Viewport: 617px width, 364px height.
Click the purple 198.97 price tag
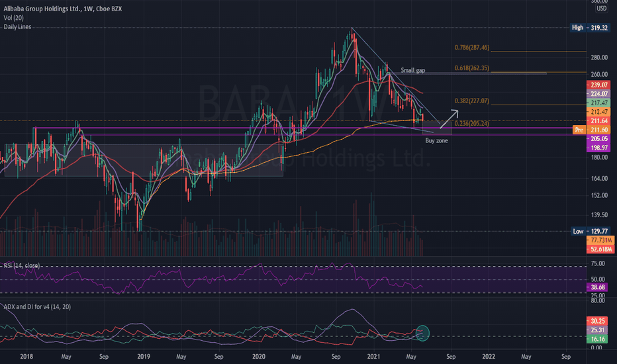click(598, 148)
